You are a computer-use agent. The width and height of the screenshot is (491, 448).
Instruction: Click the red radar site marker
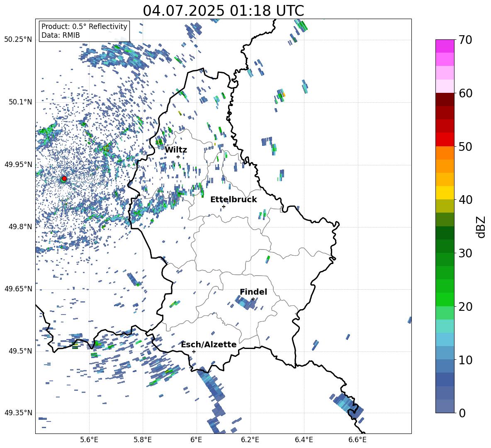[64, 178]
